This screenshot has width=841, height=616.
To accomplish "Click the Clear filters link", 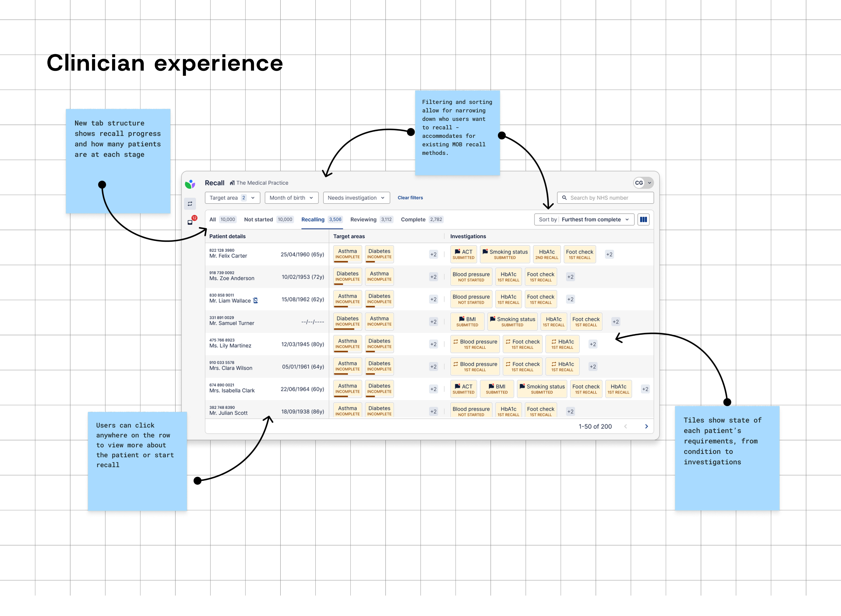I will point(410,198).
